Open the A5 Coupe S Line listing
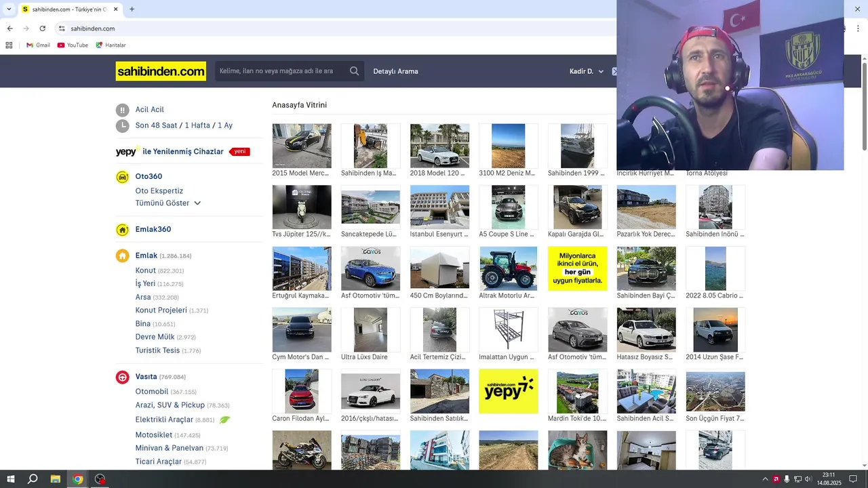The image size is (868, 488). coord(509,207)
